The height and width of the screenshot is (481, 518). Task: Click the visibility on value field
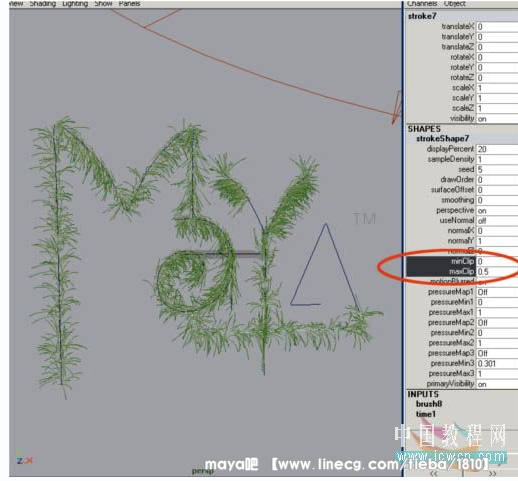[497, 119]
